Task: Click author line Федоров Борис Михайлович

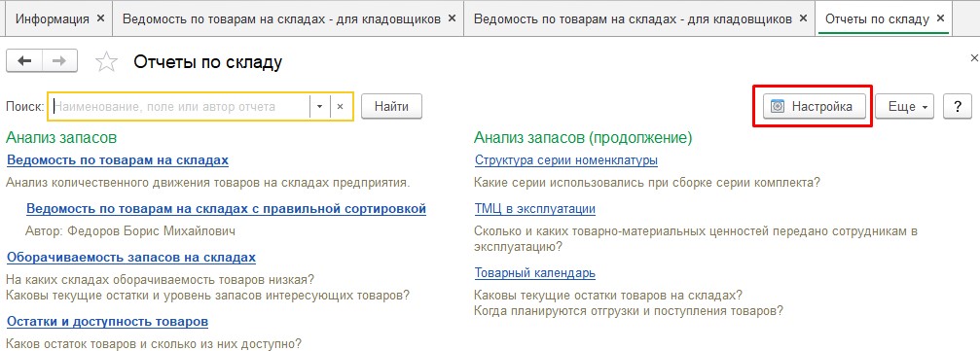Action: click(130, 231)
